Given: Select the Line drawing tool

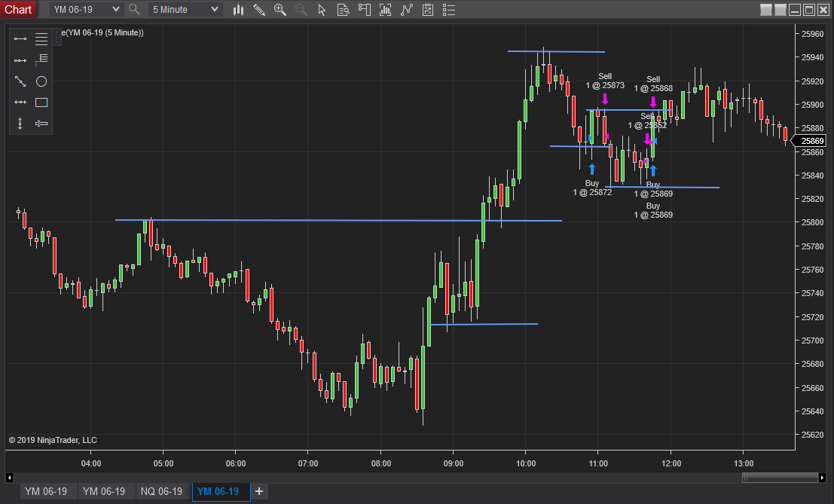Looking at the screenshot, I should coord(20,39).
